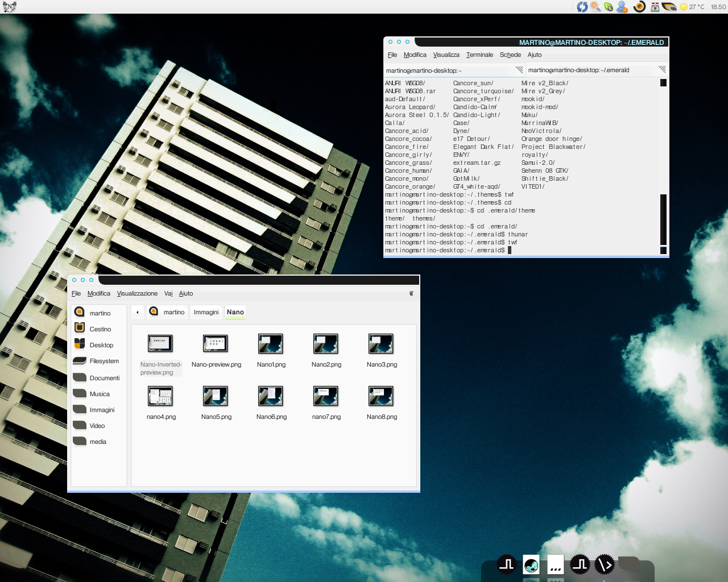728x582 pixels.
Task: Open the magnifier search tray icon
Action: click(x=595, y=7)
